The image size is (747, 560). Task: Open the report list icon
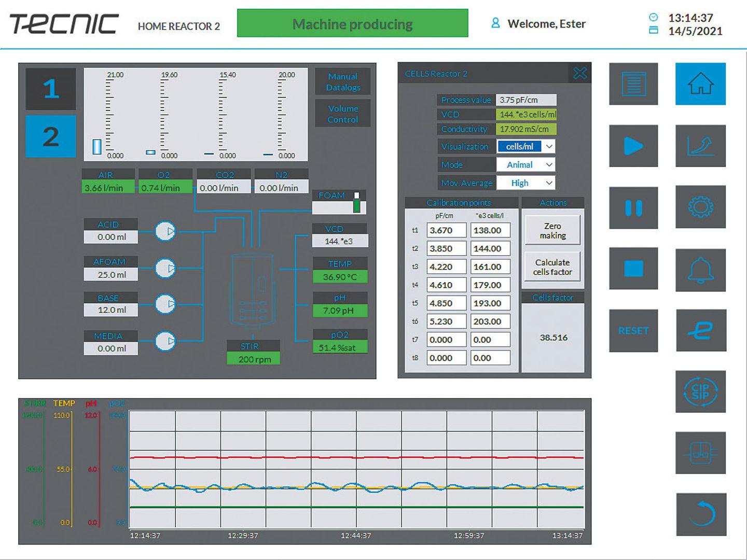pos(633,84)
